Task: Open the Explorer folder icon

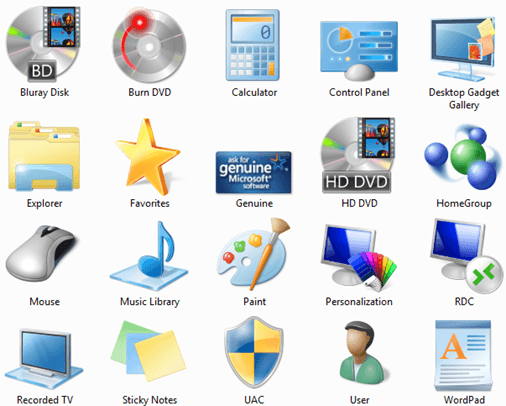Action: [44, 156]
